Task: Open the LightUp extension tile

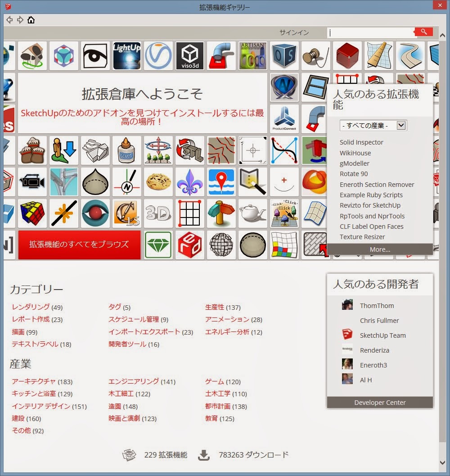Action: click(127, 56)
